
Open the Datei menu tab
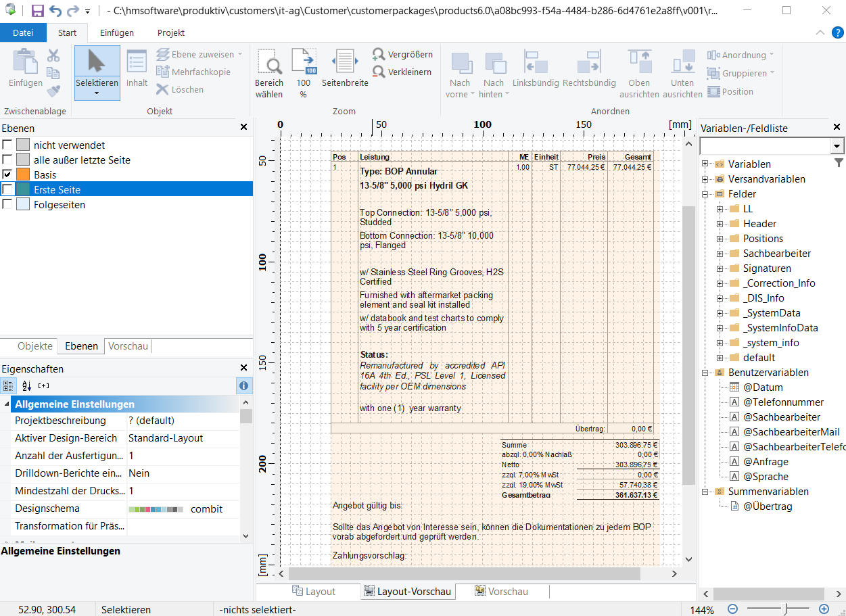pyautogui.click(x=23, y=32)
